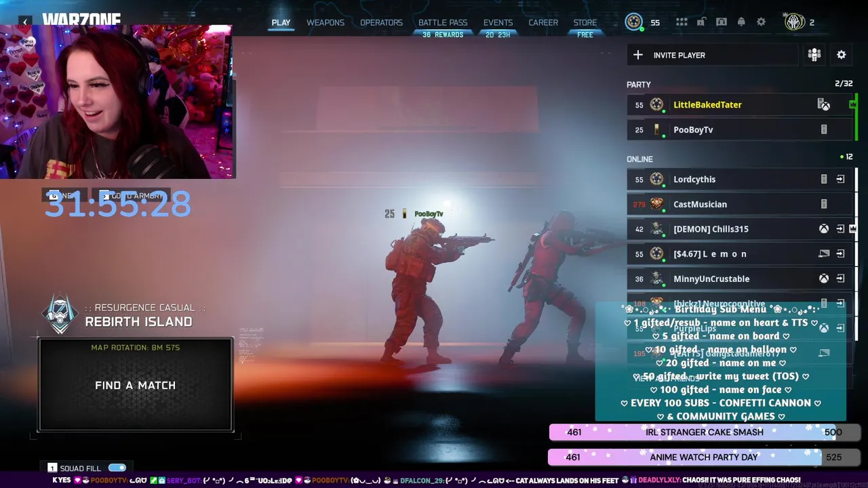The height and width of the screenshot is (488, 868).
Task: Click the map rotation timer text
Action: pos(136,347)
